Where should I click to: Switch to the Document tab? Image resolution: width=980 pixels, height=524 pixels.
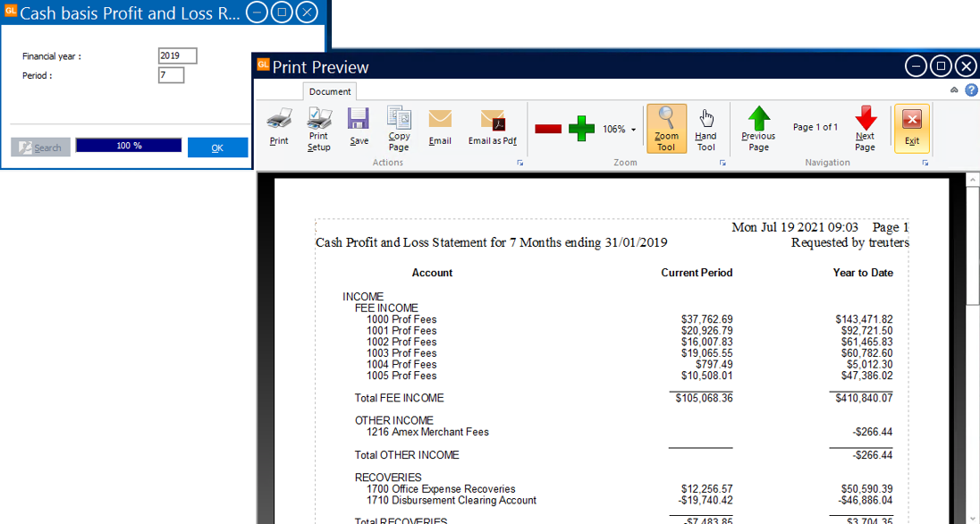point(329,90)
